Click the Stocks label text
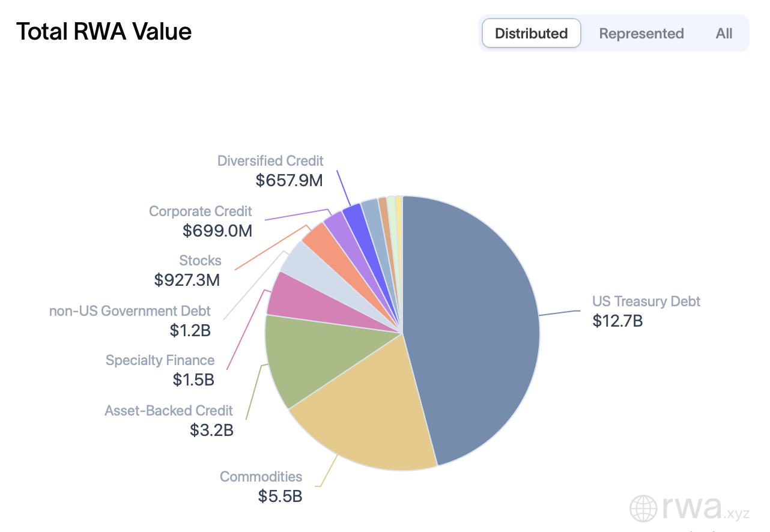 (200, 261)
